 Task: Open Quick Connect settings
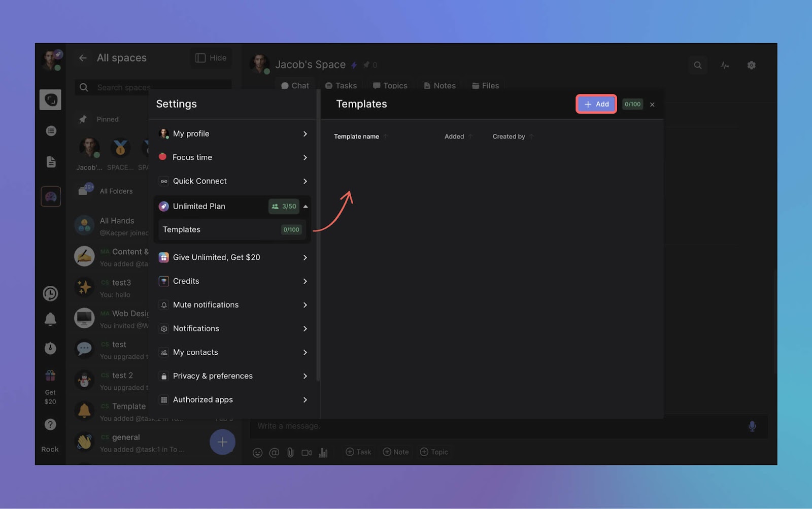tap(232, 181)
